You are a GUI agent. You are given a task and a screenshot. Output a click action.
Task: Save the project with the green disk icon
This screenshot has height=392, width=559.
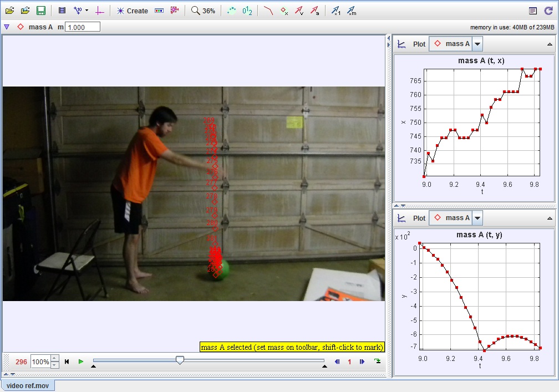pyautogui.click(x=41, y=11)
